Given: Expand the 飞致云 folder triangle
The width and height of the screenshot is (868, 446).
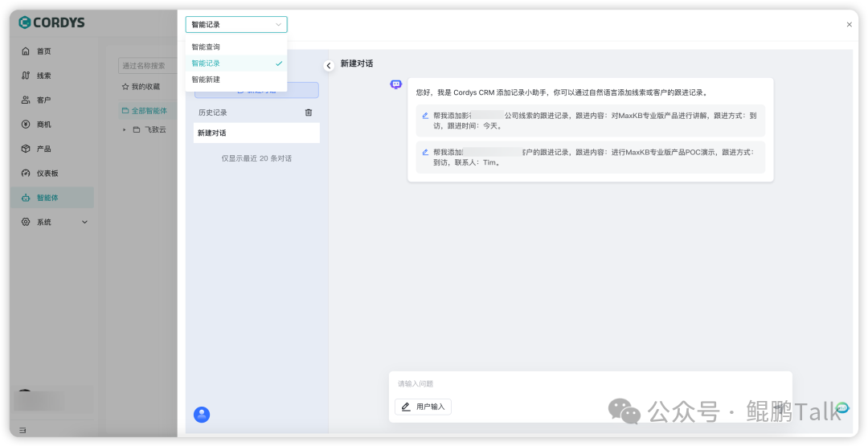Looking at the screenshot, I should tap(125, 130).
